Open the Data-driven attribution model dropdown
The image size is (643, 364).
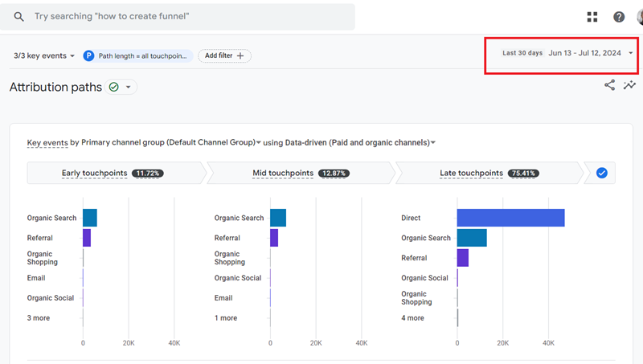(x=360, y=143)
